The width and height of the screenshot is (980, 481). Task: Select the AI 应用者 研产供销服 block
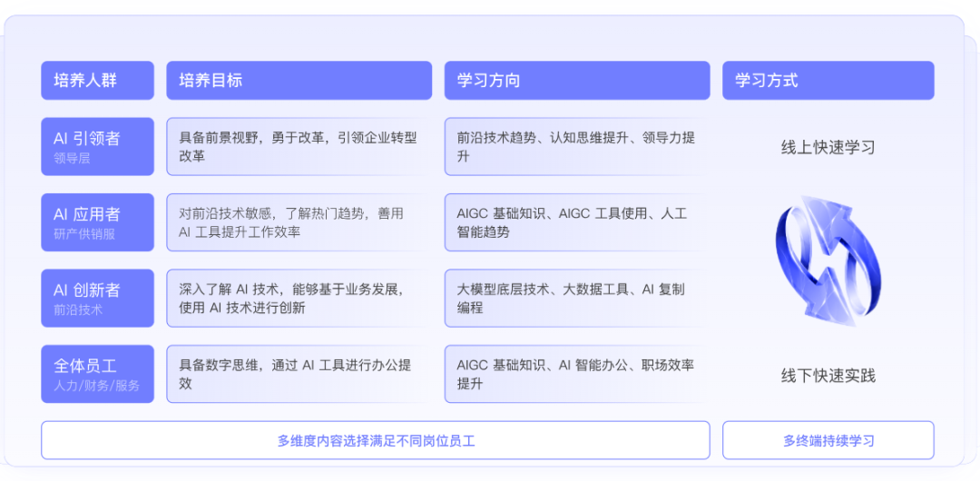point(97,222)
